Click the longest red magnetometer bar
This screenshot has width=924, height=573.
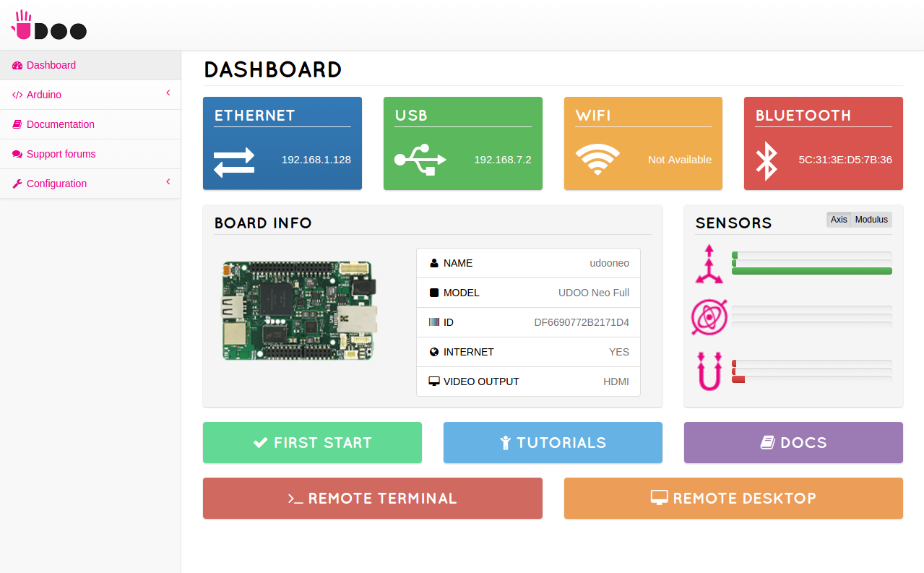tap(738, 379)
